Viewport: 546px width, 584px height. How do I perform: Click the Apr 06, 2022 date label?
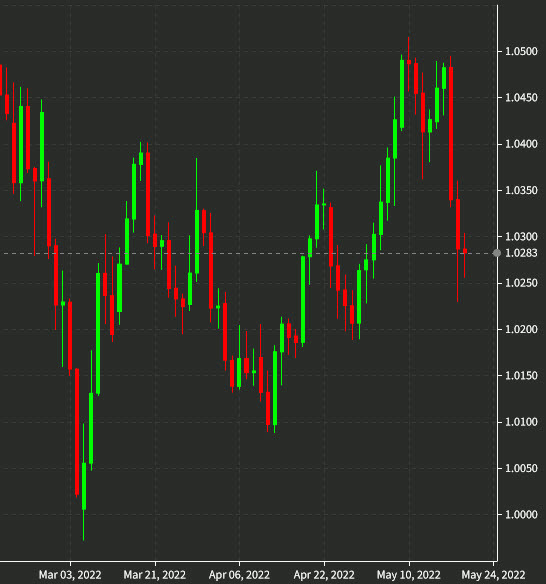[x=239, y=575]
